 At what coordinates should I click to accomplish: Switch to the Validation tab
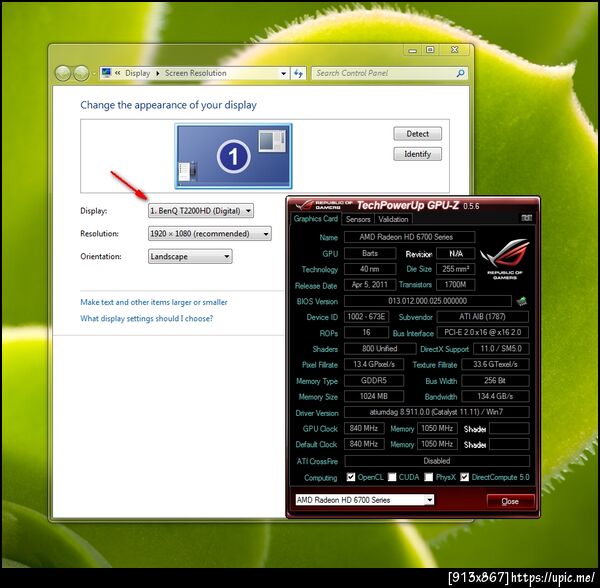[x=393, y=219]
